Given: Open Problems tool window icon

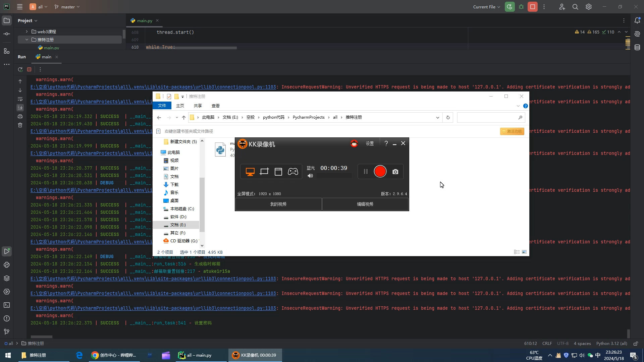Looking at the screenshot, I should 7,319.
